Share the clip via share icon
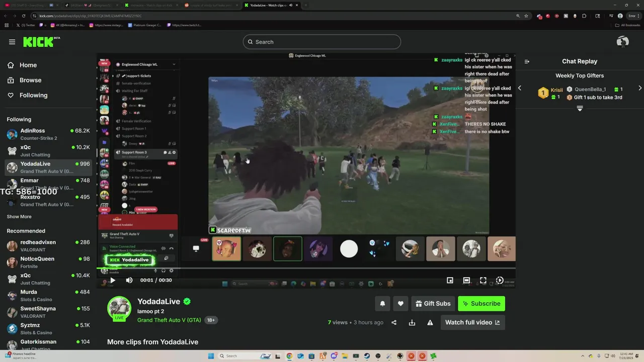 pyautogui.click(x=394, y=322)
